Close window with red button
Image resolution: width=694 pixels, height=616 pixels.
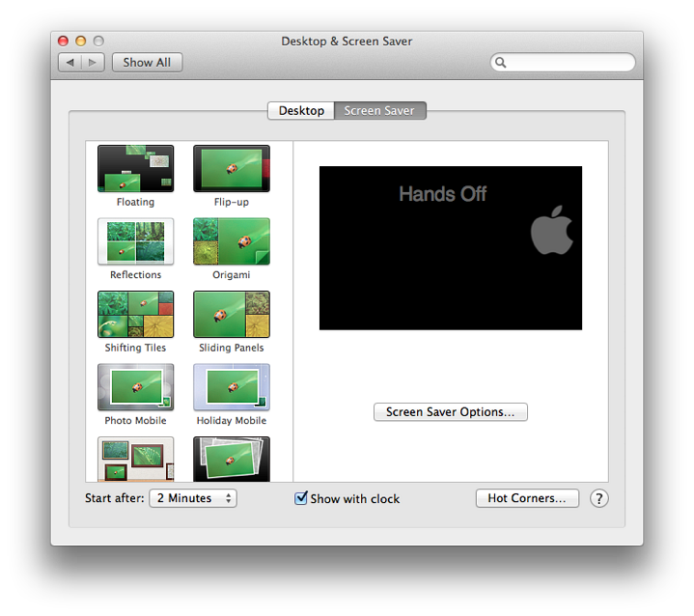coord(64,42)
